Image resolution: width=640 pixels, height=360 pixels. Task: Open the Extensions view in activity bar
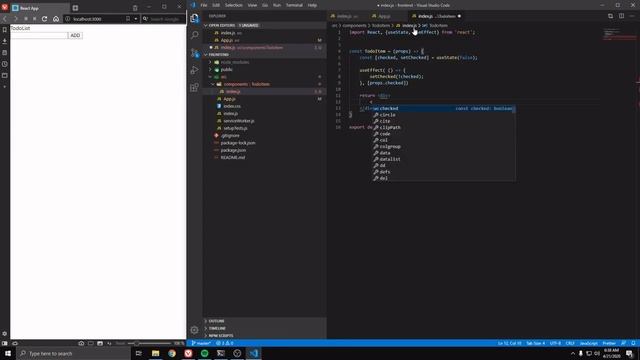tap(195, 87)
